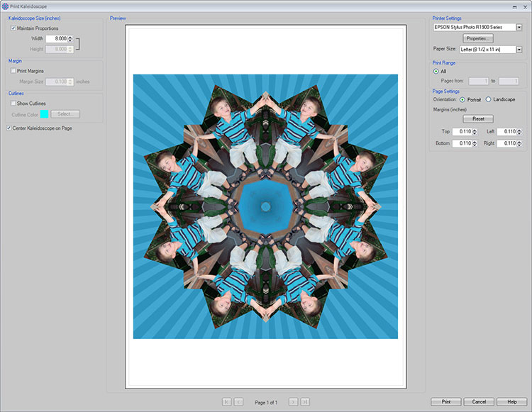Click the Right margin input field
Image resolution: width=532 pixels, height=412 pixels.
click(507, 143)
